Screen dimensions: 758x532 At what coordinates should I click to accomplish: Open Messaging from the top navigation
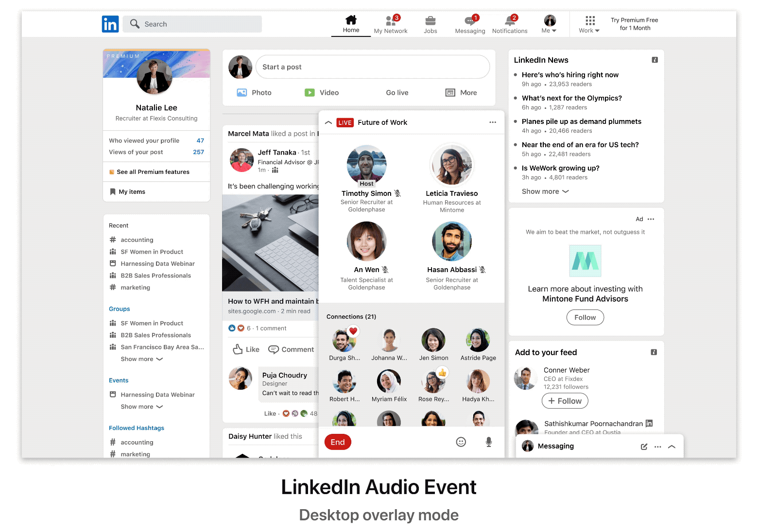[469, 23]
